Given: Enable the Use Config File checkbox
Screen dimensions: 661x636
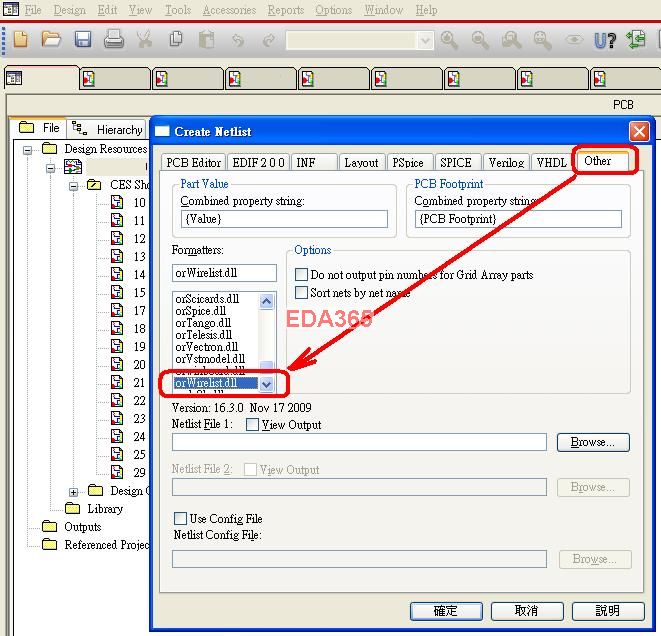Looking at the screenshot, I should (180, 518).
